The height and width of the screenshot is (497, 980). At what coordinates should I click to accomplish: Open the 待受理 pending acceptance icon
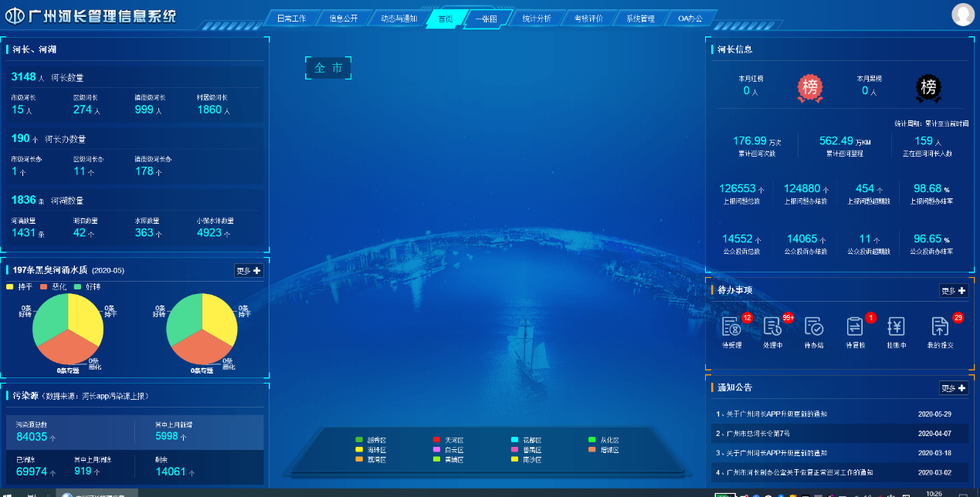731,327
